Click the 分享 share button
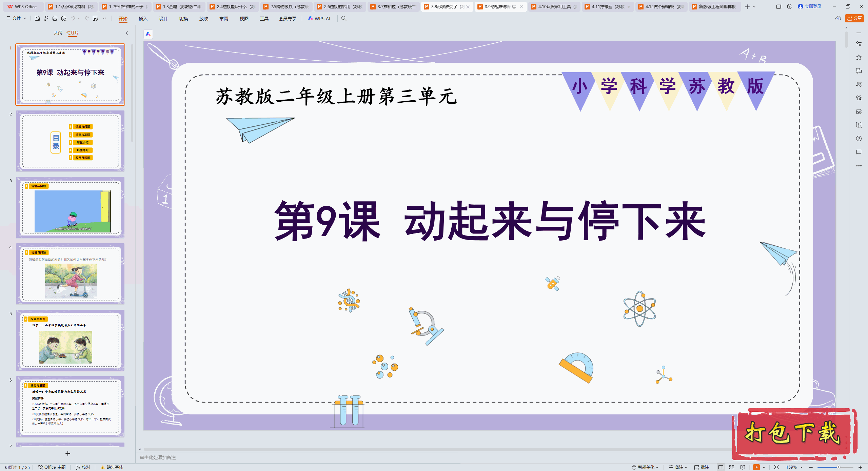 854,18
